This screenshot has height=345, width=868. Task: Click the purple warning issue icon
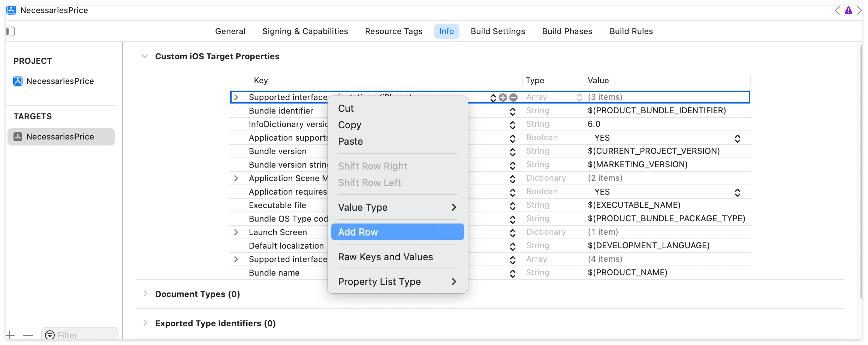[849, 10]
